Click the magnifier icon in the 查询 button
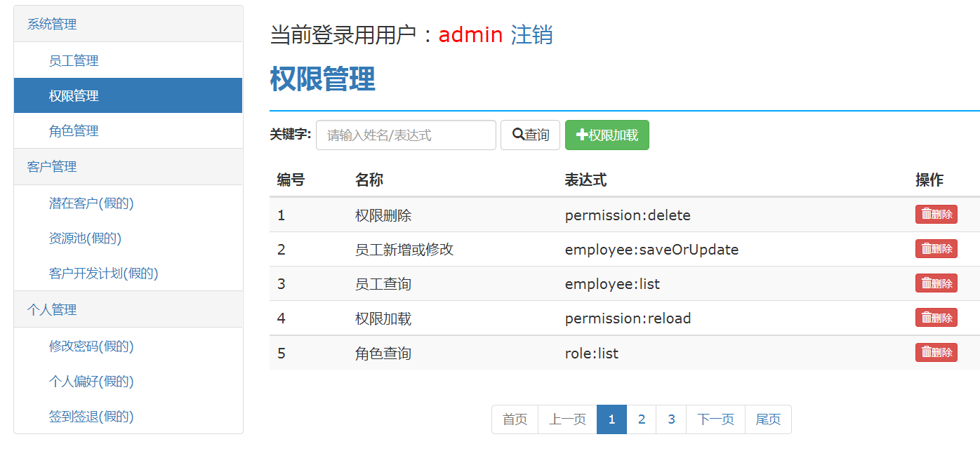 518,135
